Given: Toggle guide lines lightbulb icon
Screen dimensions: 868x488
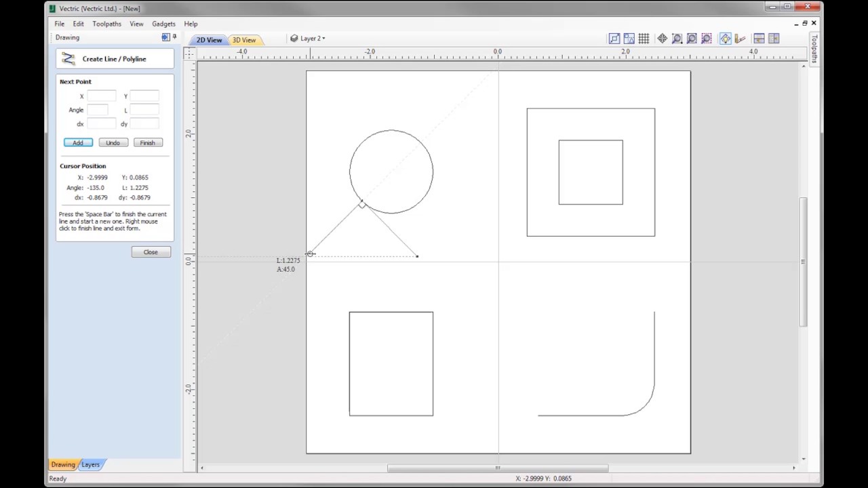Looking at the screenshot, I should pos(726,39).
